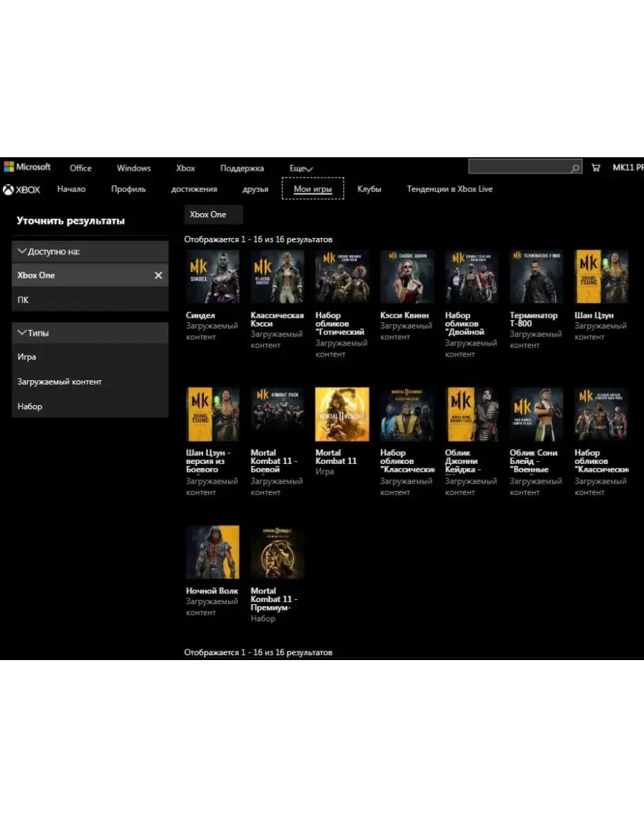This screenshot has width=644, height=818.
Task: Expand the Еще dropdown menu
Action: coord(301,169)
